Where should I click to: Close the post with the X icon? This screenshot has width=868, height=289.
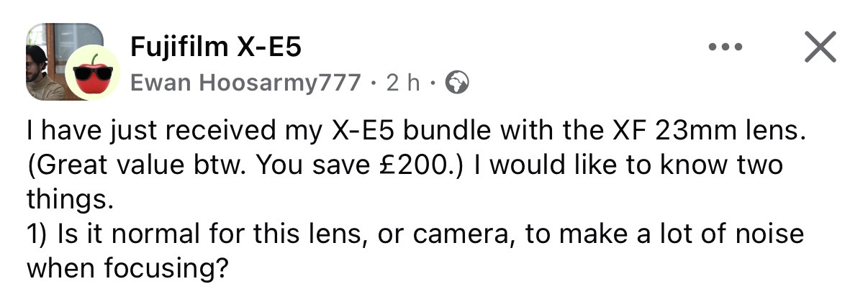819,47
